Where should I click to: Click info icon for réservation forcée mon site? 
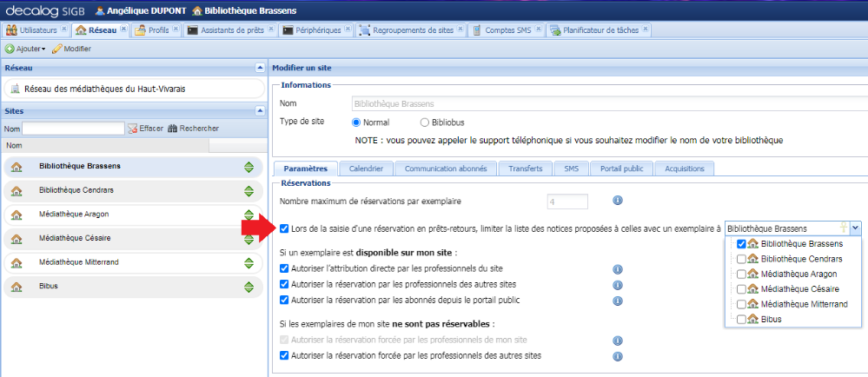[x=618, y=341]
